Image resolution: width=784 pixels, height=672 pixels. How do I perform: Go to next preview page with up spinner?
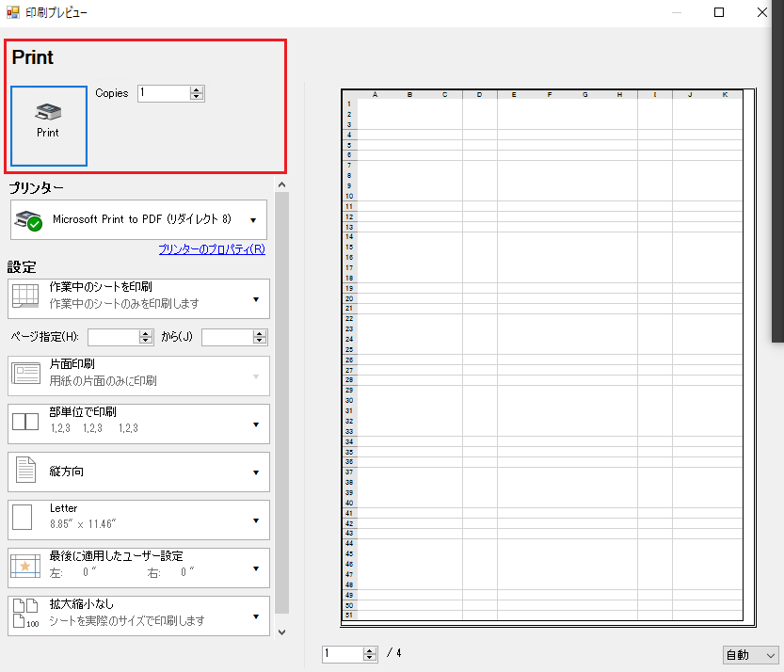370,650
